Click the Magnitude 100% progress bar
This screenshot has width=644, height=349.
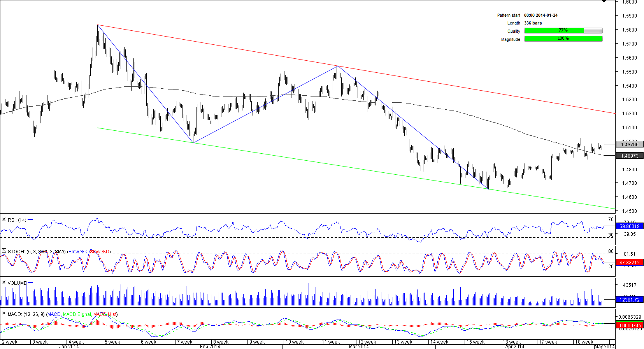click(x=563, y=39)
